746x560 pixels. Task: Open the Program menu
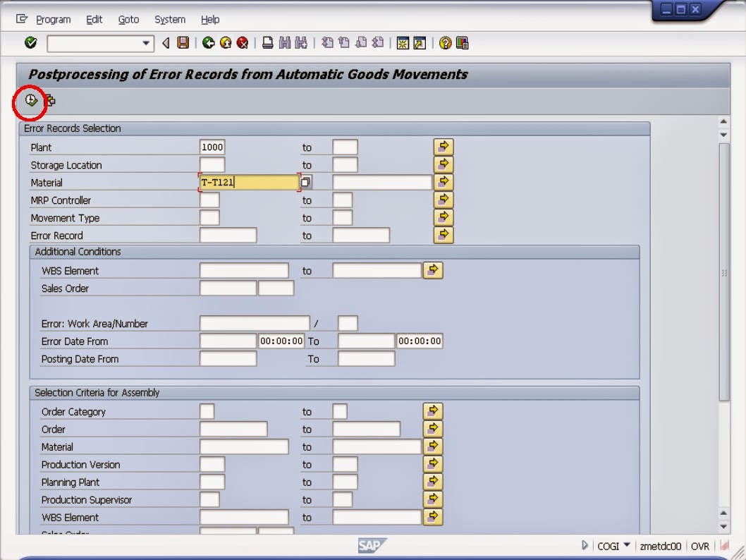(54, 19)
